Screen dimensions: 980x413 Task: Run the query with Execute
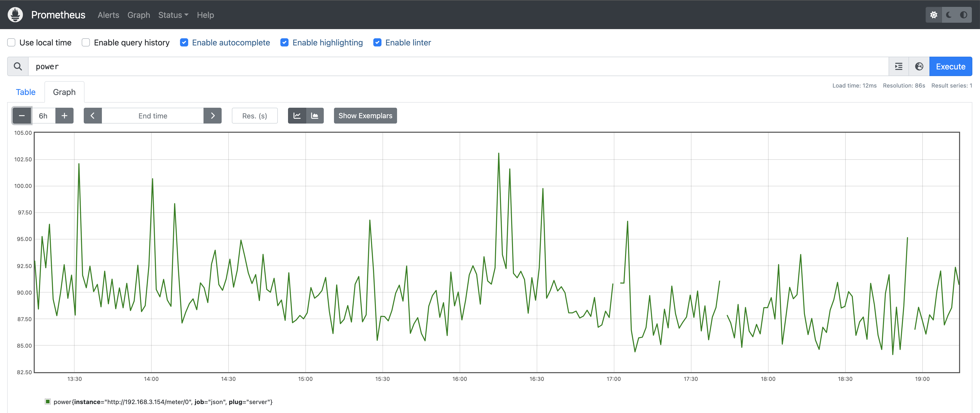coord(950,67)
